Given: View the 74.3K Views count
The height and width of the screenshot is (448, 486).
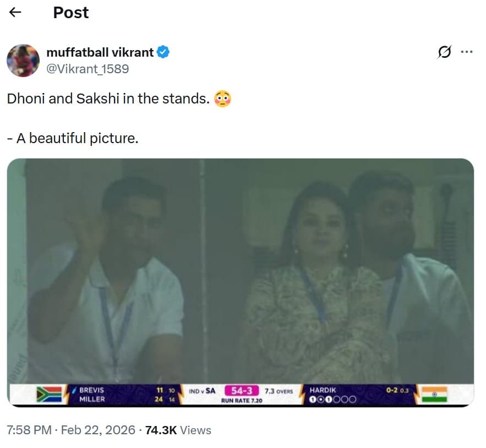Looking at the screenshot, I should [x=178, y=430].
